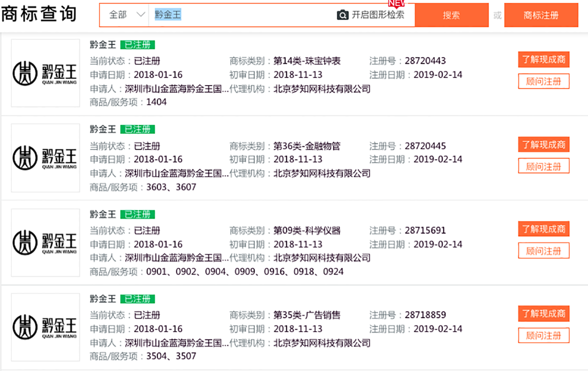The image size is (588, 371).
Task: Open trademark logo for registration 28720443
Action: tap(46, 73)
